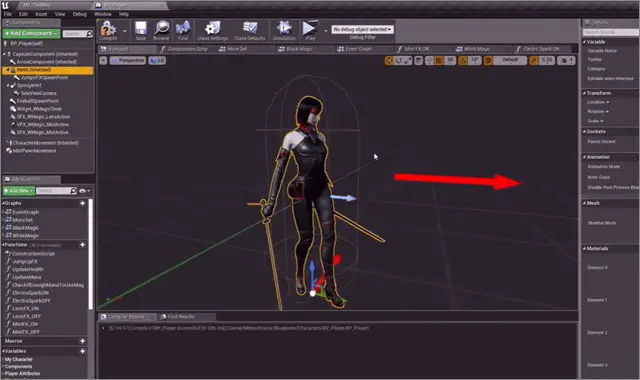The width and height of the screenshot is (640, 380).
Task: Select the rotate gizmo mode icon
Action: click(398, 60)
